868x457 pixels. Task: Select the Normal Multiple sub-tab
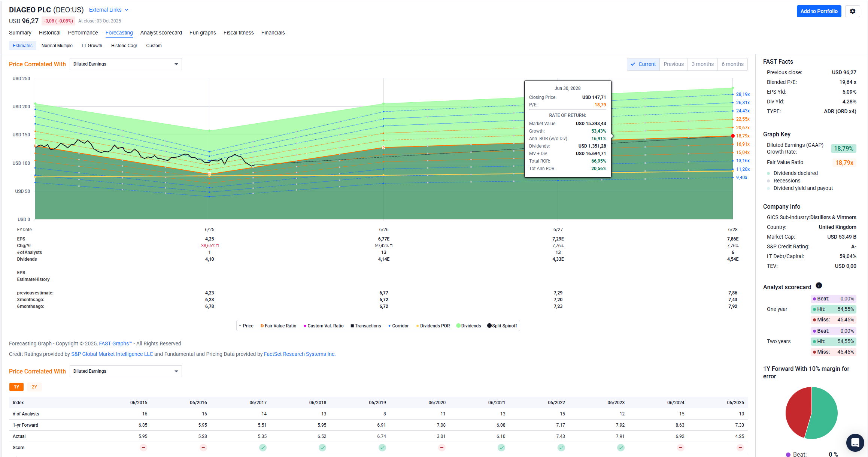click(x=57, y=46)
